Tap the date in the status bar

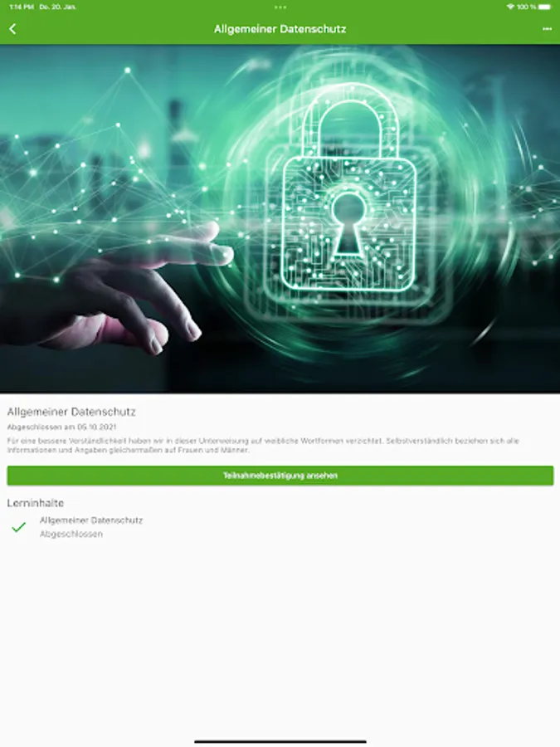point(57,7)
